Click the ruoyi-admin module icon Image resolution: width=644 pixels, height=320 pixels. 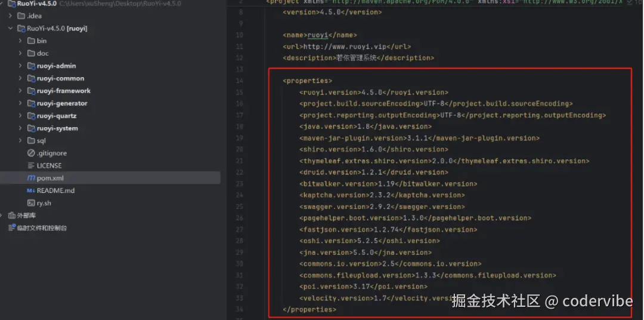point(31,66)
